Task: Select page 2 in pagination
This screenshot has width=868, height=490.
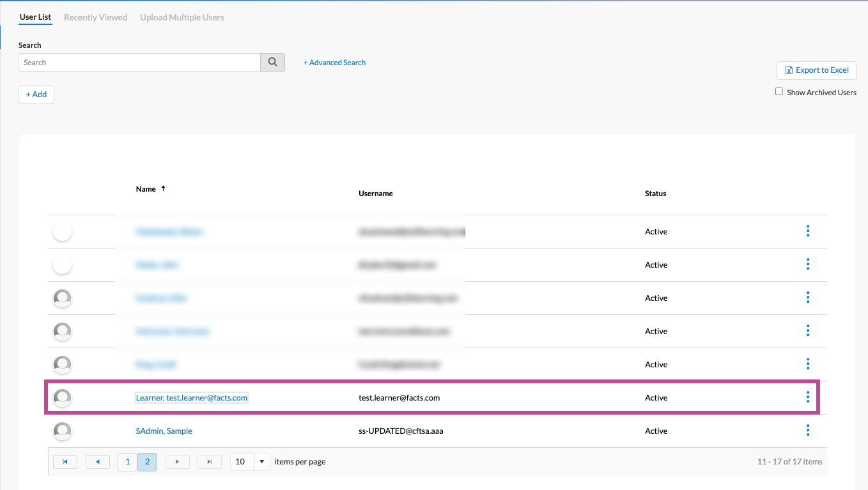Action: pos(148,461)
